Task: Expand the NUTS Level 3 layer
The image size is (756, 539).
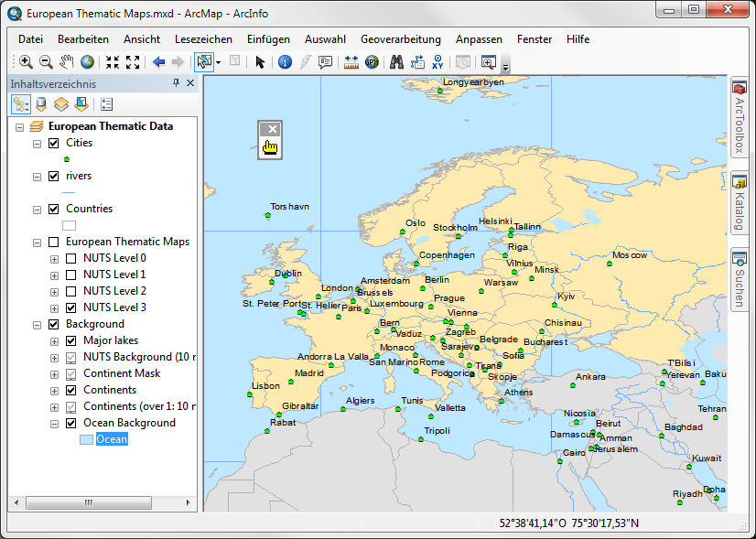Action: tap(55, 307)
